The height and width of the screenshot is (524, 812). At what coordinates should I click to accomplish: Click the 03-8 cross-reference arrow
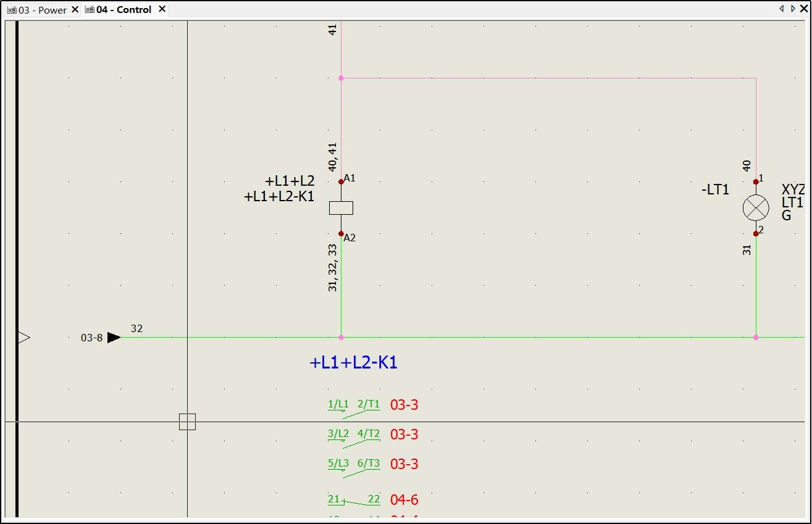(114, 338)
